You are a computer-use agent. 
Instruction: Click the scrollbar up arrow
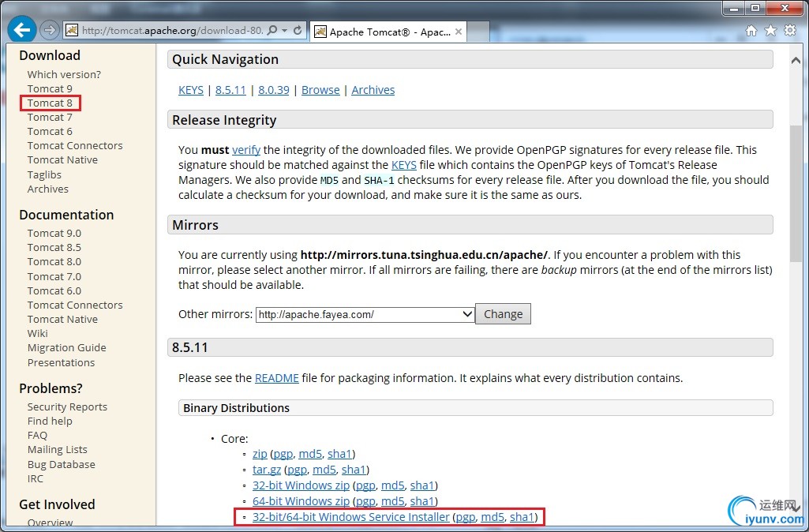pos(796,60)
